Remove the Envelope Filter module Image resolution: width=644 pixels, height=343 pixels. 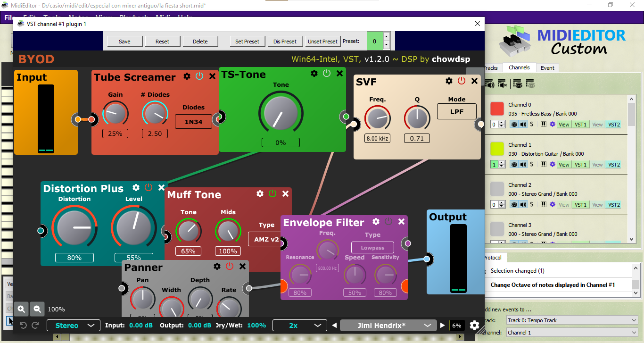click(401, 221)
